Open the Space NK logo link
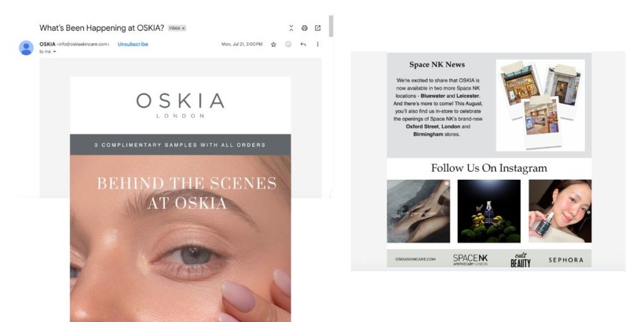Image resolution: width=644 pixels, height=322 pixels. tap(470, 260)
